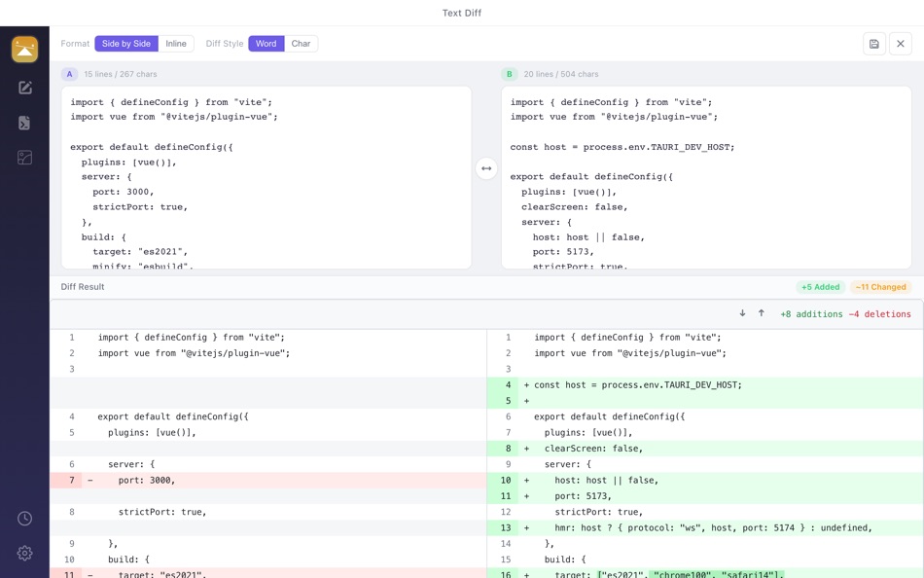The width and height of the screenshot is (924, 578).
Task: Click added line 'host: host || false,' in diff
Action: 606,481
